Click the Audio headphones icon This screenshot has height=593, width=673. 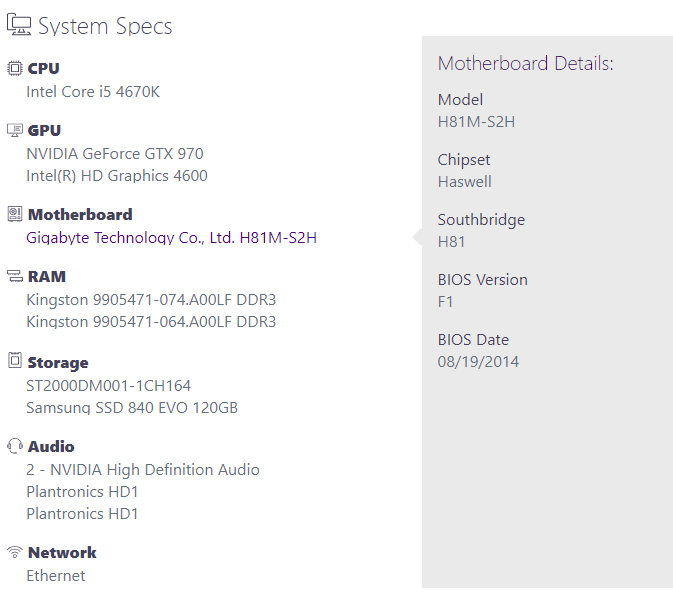pos(15,446)
